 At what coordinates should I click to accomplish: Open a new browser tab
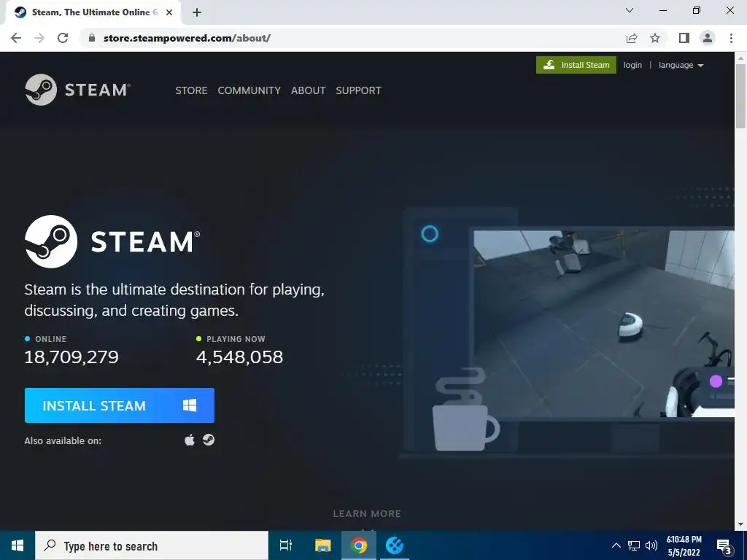(x=197, y=12)
